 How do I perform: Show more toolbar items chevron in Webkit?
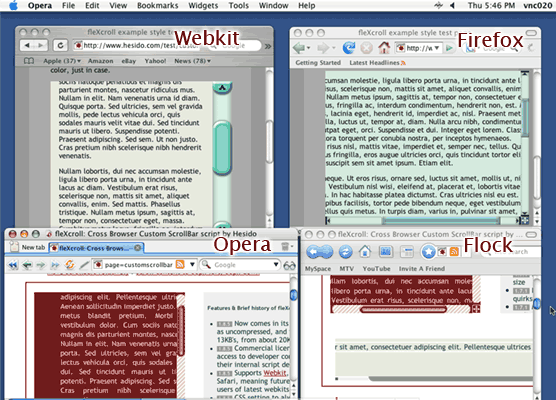point(268,46)
